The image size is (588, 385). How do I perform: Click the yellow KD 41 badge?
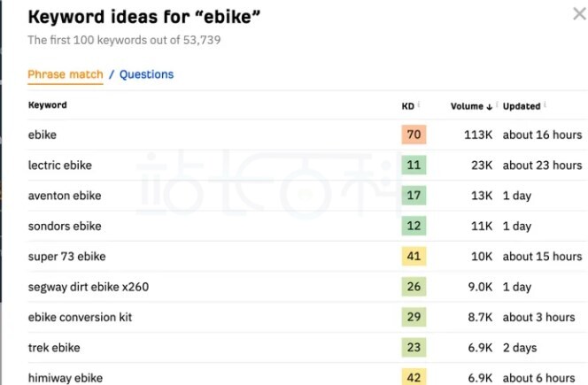pos(414,257)
